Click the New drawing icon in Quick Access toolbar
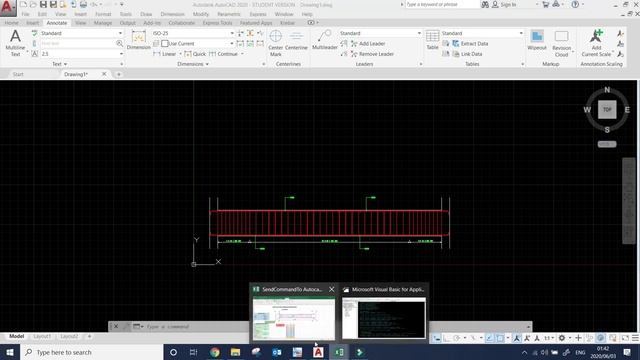 [23, 4]
